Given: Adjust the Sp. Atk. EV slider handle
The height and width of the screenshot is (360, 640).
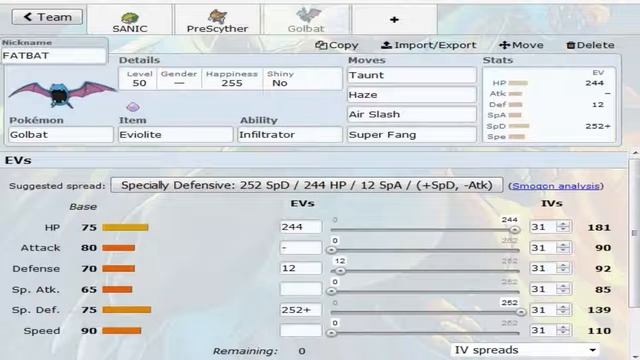Looking at the screenshot, I should pyautogui.click(x=332, y=291).
